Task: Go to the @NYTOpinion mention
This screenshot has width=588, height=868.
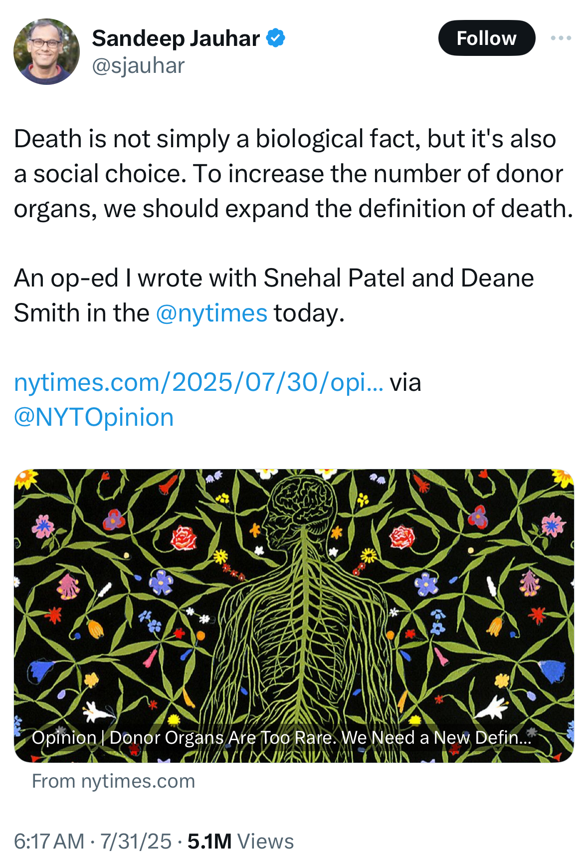Action: point(94,417)
